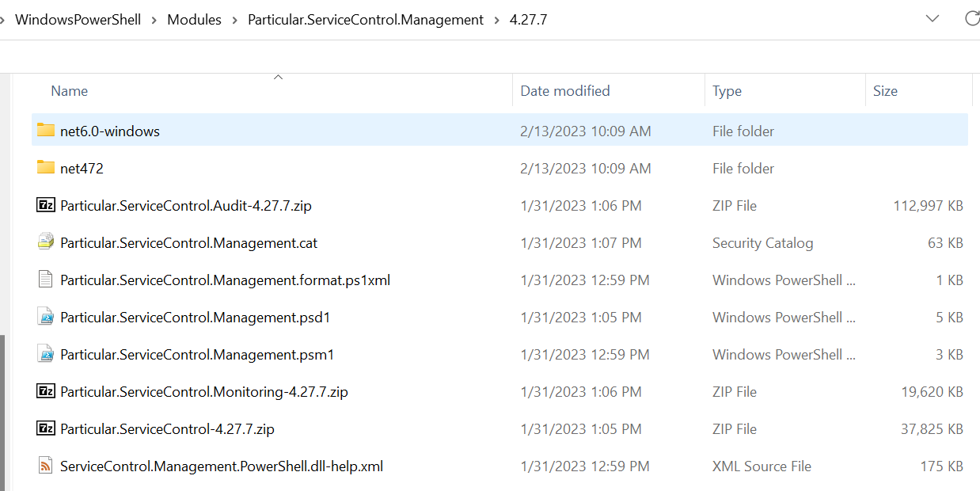
Task: Navigate to the WindowsPowerShell breadcrumb entry
Action: (79, 19)
